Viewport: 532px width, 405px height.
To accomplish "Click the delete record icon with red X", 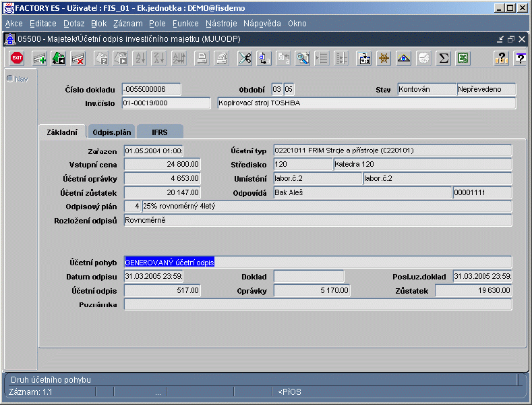I will tap(78, 59).
